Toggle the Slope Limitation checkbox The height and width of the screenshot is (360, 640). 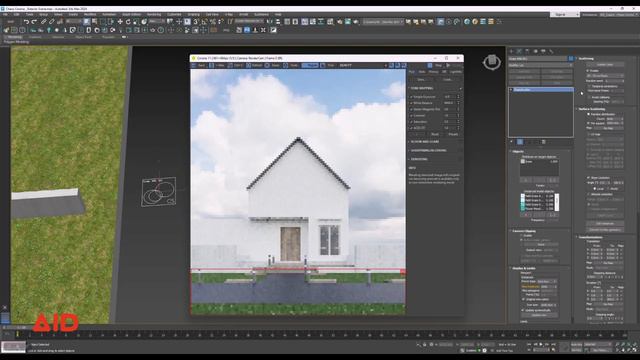(x=588, y=178)
